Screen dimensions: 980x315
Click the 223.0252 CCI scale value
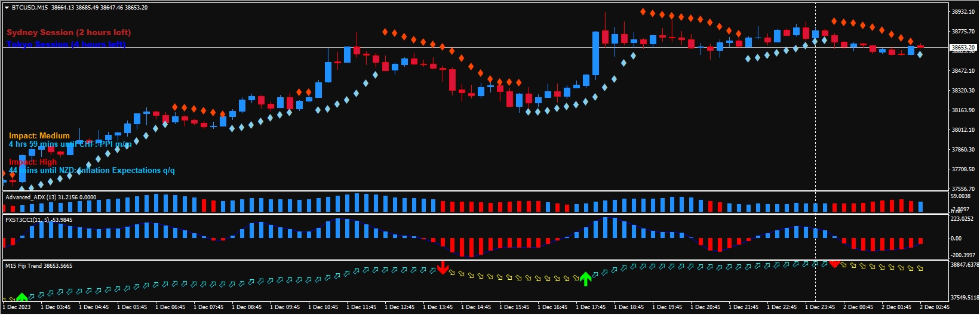[963, 219]
